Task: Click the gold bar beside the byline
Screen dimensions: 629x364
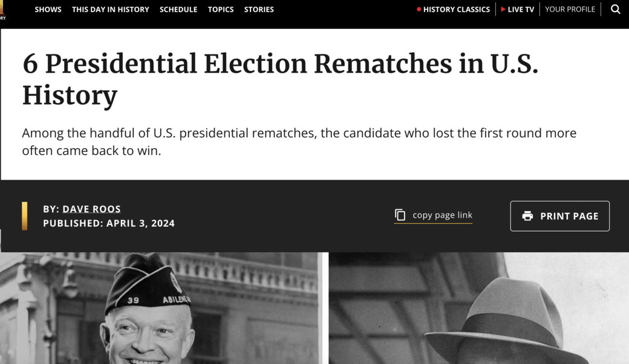Action: 25,216
